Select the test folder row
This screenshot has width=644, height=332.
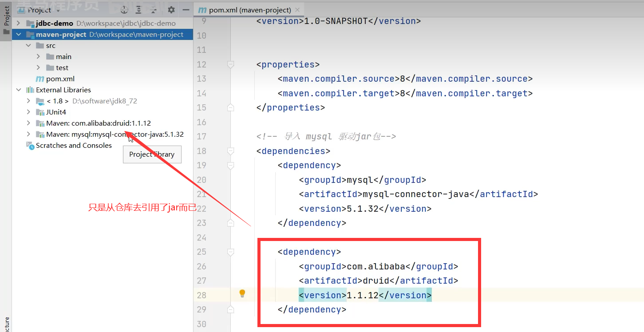click(x=103, y=67)
